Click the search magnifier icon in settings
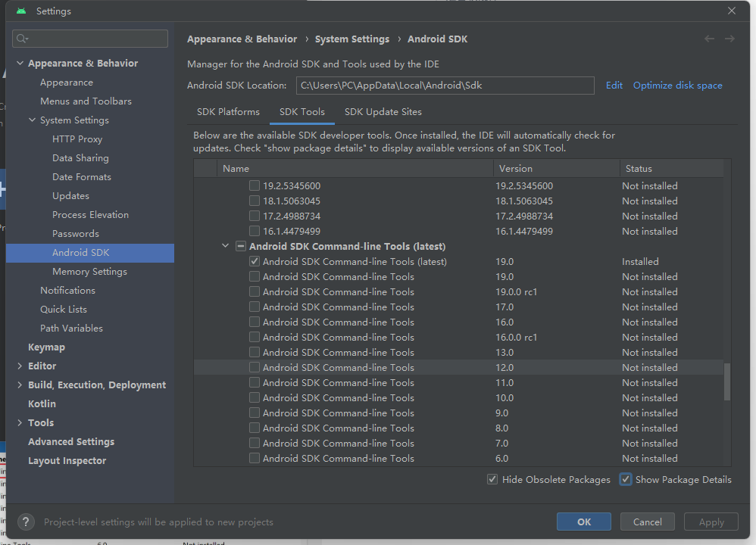The width and height of the screenshot is (756, 545). coord(22,39)
